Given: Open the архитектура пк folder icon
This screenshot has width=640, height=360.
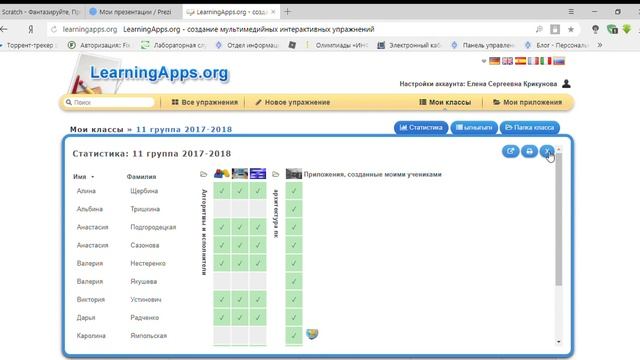Looking at the screenshot, I should click(x=276, y=174).
